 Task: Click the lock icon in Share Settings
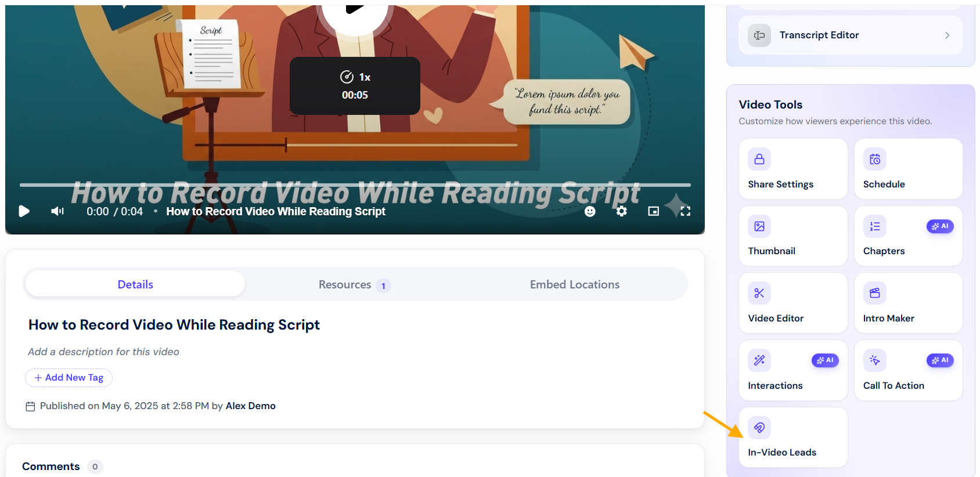click(x=759, y=159)
